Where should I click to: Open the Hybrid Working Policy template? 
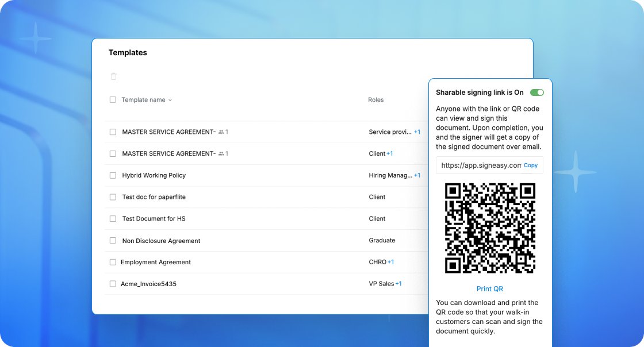point(154,176)
